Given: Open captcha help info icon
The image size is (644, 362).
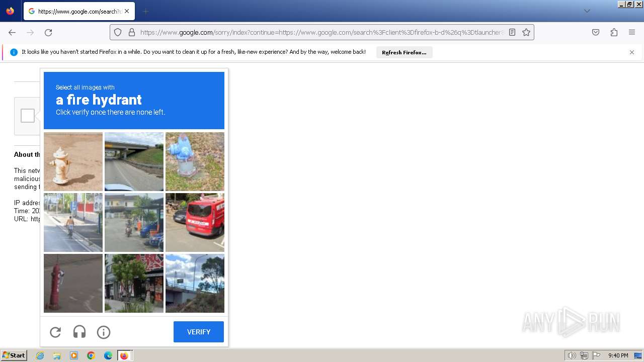Looking at the screenshot, I should 104,332.
